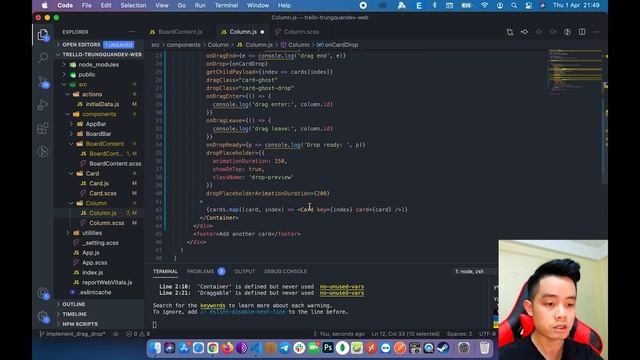The image size is (640, 360).
Task: Collapse the actions folder
Action: 92,94
